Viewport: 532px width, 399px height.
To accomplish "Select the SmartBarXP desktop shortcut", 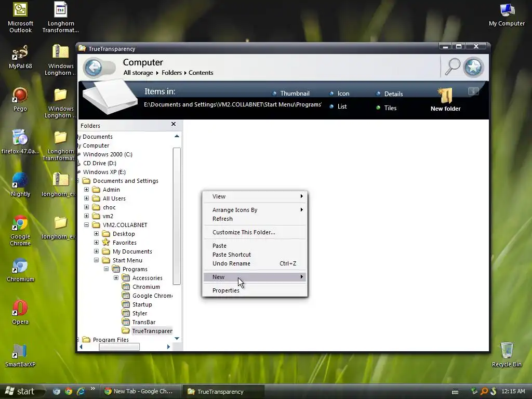I will (20, 355).
